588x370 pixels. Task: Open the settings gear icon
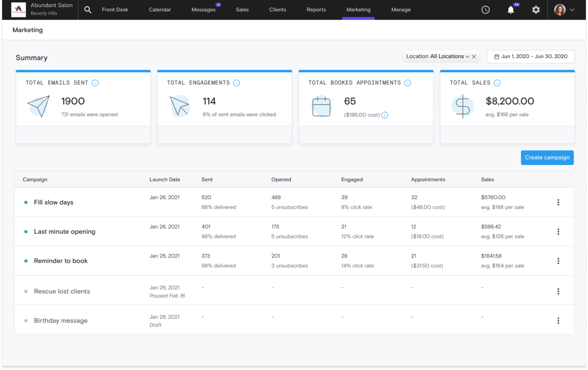(x=536, y=10)
